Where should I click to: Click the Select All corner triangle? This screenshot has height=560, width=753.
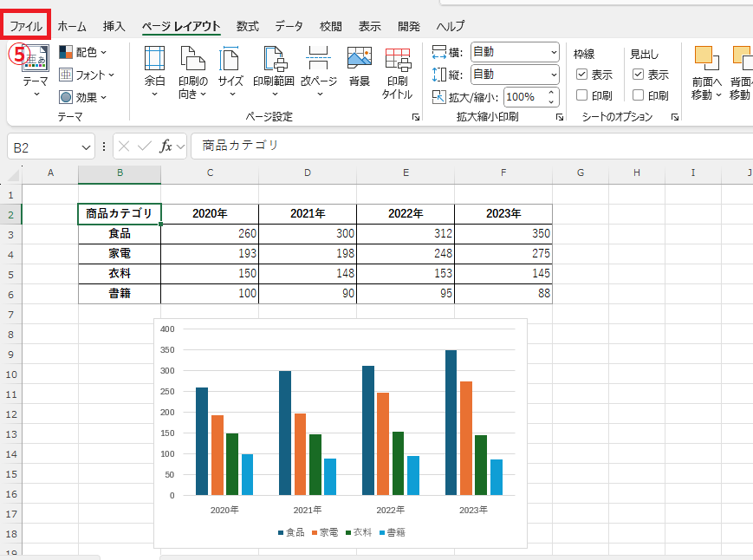(x=14, y=175)
